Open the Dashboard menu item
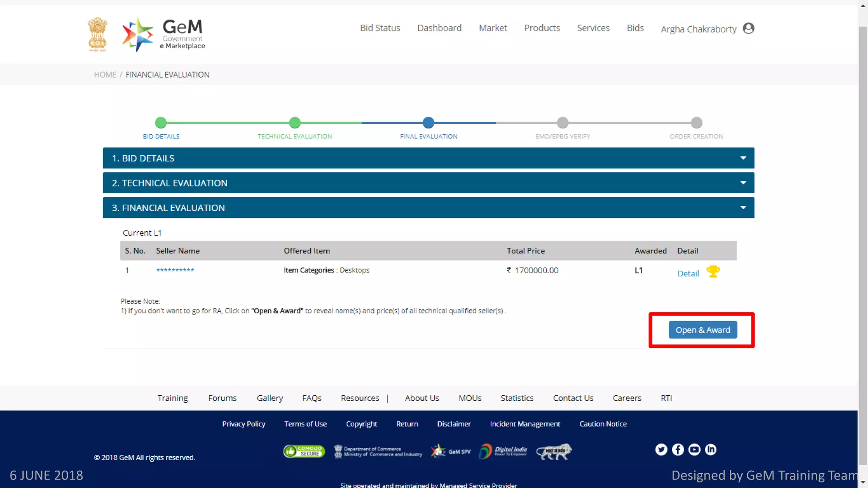 click(x=439, y=28)
